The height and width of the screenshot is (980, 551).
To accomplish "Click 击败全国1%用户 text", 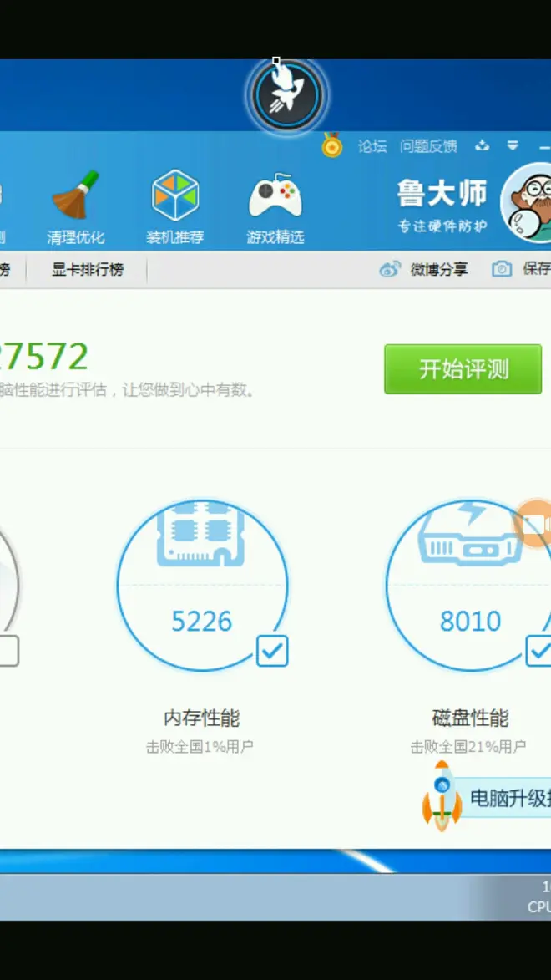I will 200,747.
